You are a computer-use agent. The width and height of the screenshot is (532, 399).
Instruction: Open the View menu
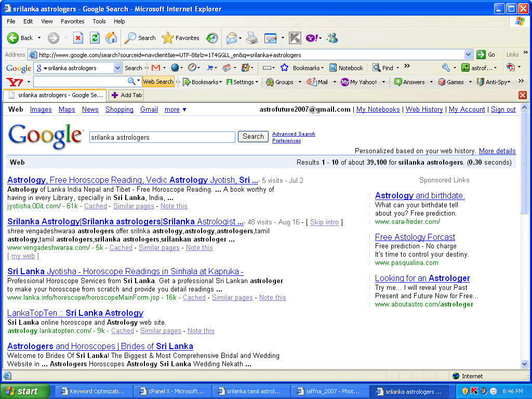tap(47, 21)
